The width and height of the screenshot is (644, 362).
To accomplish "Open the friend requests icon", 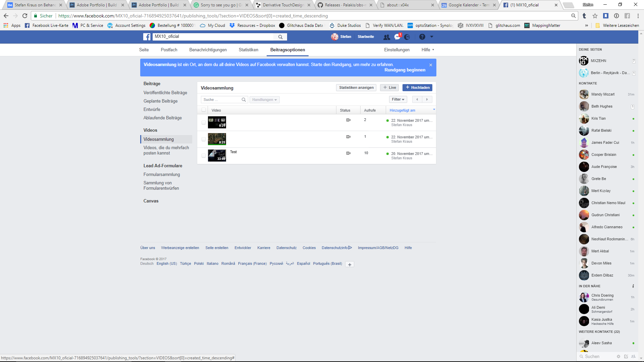I will click(386, 37).
